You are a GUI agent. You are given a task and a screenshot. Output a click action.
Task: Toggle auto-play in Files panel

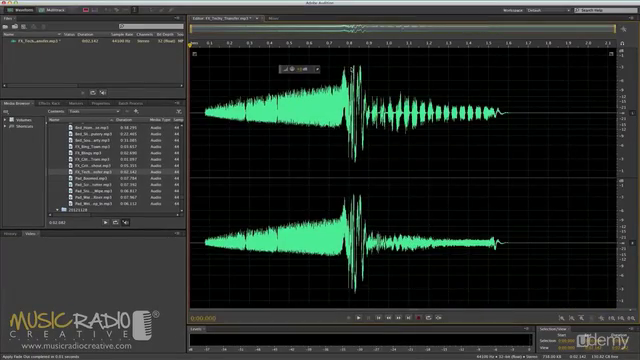102,93
